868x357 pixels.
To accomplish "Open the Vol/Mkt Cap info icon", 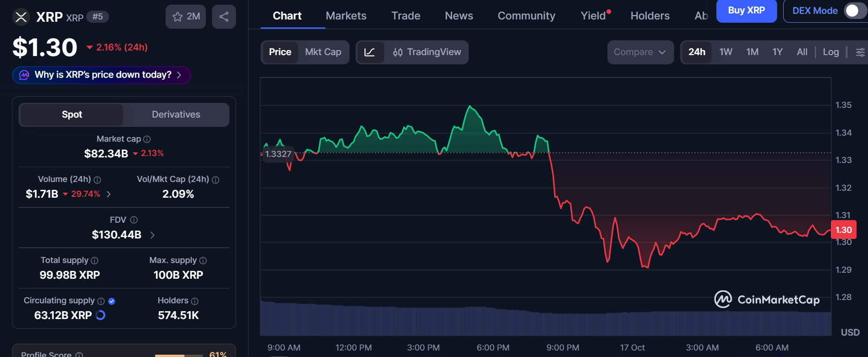I will click(216, 180).
